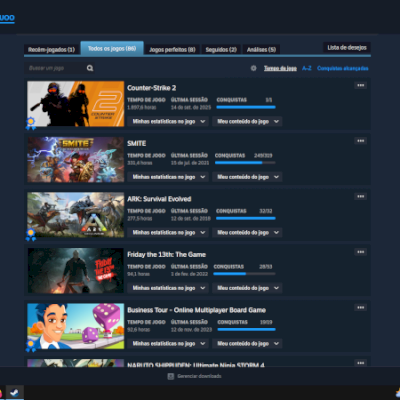Screen dimensions: 400x400
Task: Click the downloads icon beside Gerenciar downloads
Action: pos(171,376)
